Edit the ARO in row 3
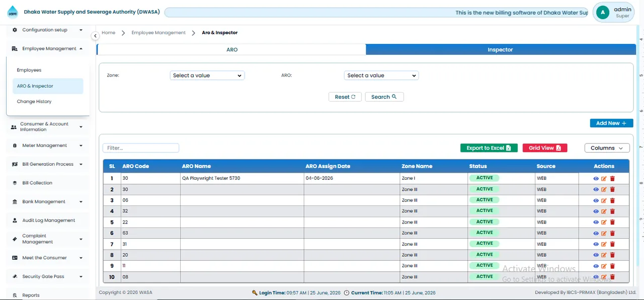The width and height of the screenshot is (644, 300). click(x=604, y=201)
